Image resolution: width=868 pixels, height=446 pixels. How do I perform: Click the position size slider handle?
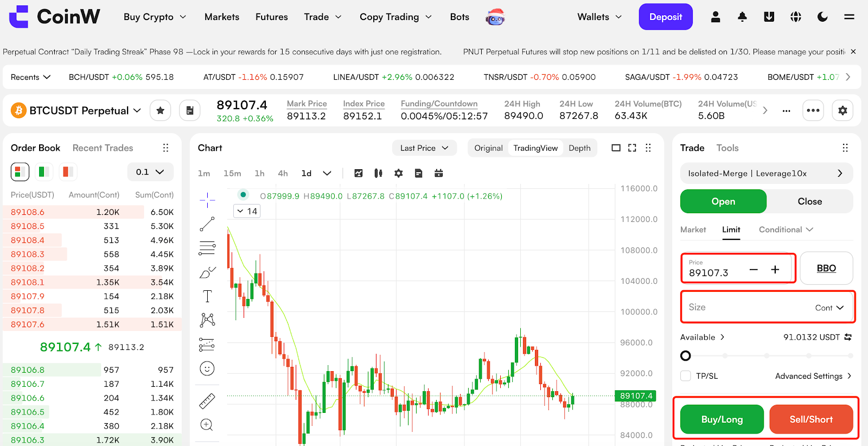coord(686,356)
